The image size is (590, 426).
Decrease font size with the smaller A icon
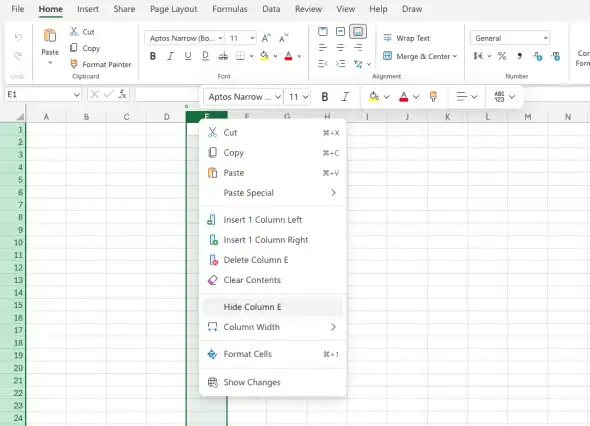pos(284,38)
